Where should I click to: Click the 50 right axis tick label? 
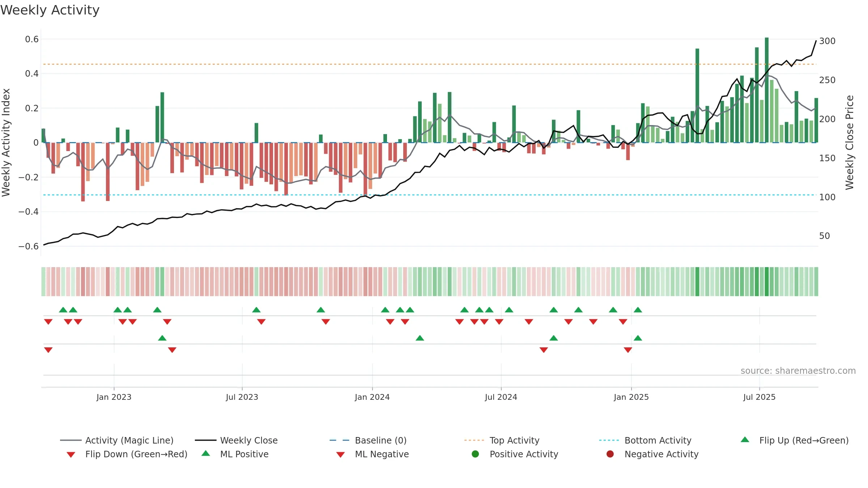coord(825,236)
